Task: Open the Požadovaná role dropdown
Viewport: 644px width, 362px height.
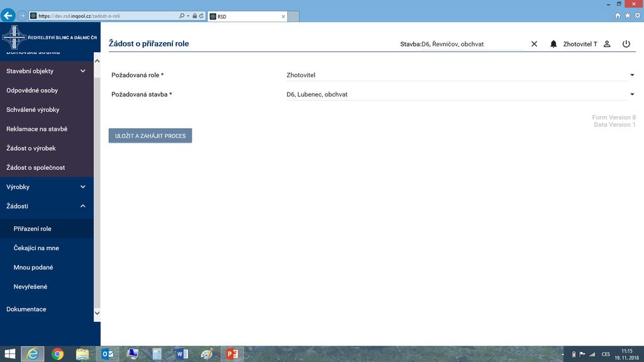Action: 460,75
